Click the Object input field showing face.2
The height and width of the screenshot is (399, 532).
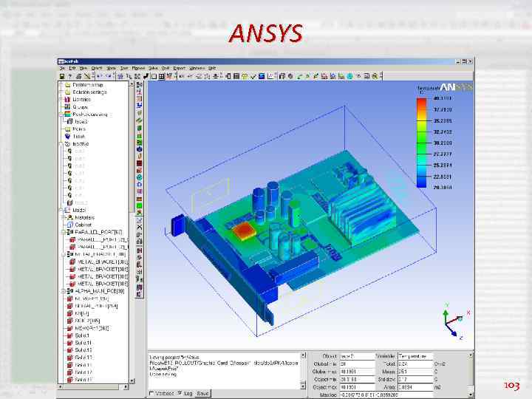357,356
